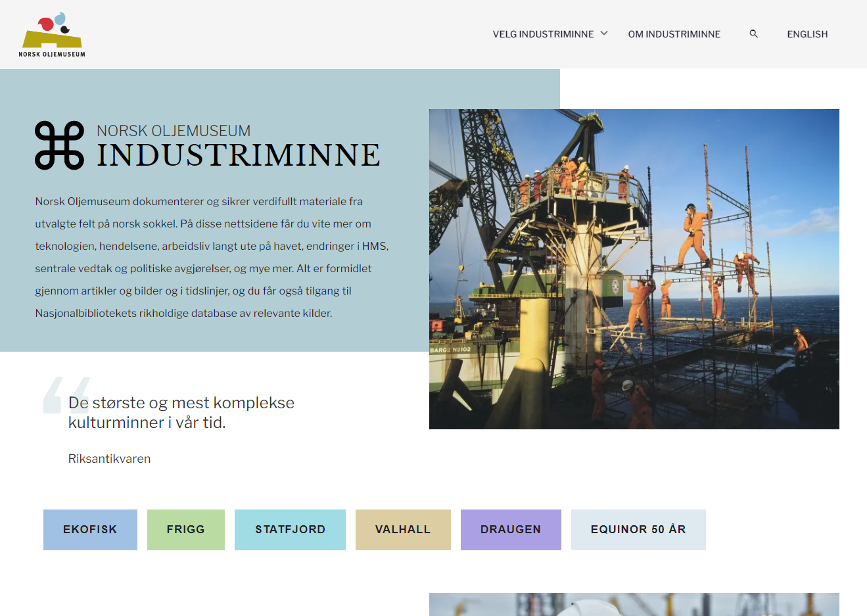Screen dimensions: 867x616
Task: Open the Equinor 50 år button
Action: (638, 530)
